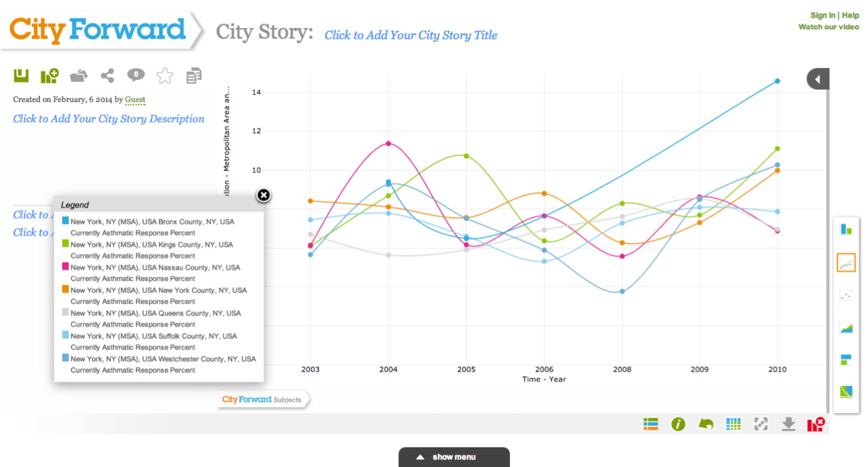Delete the chart with the red bars icon
Screen dimensions: 868x467
coord(816,424)
